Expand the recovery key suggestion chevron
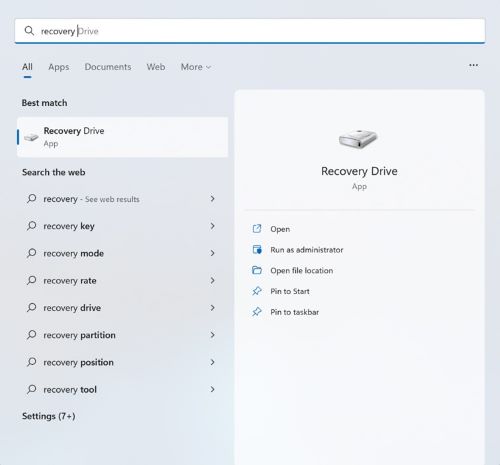500x465 pixels. (x=212, y=226)
